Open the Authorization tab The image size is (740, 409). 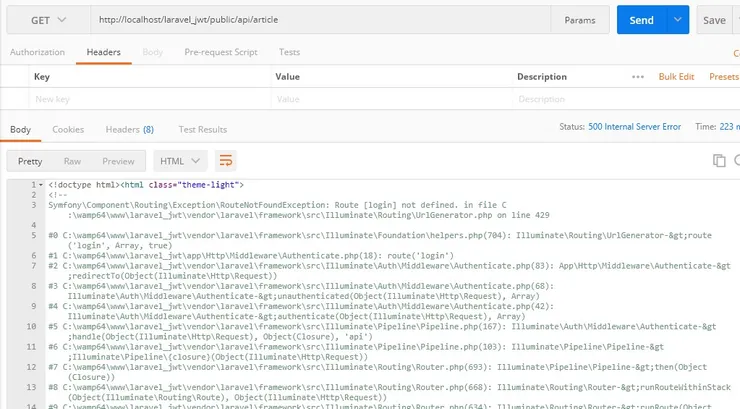pos(36,52)
